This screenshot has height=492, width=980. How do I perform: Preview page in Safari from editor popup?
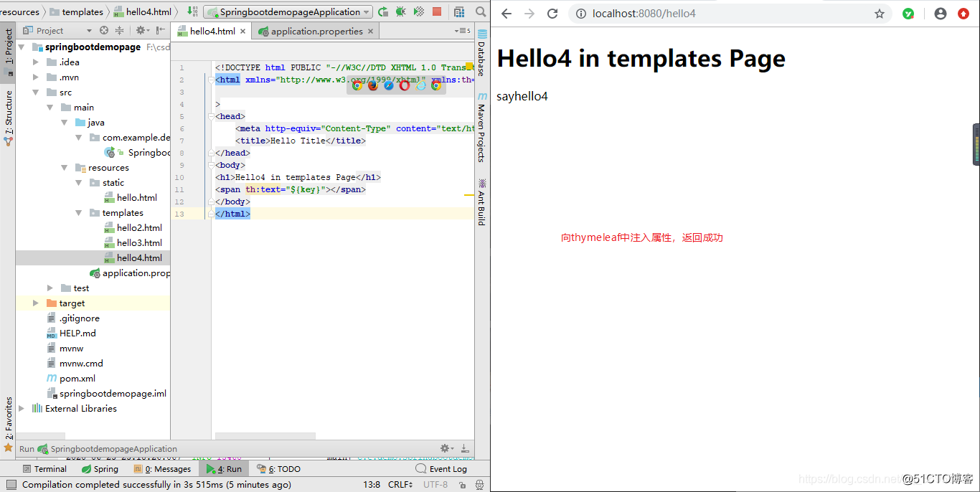pos(389,85)
